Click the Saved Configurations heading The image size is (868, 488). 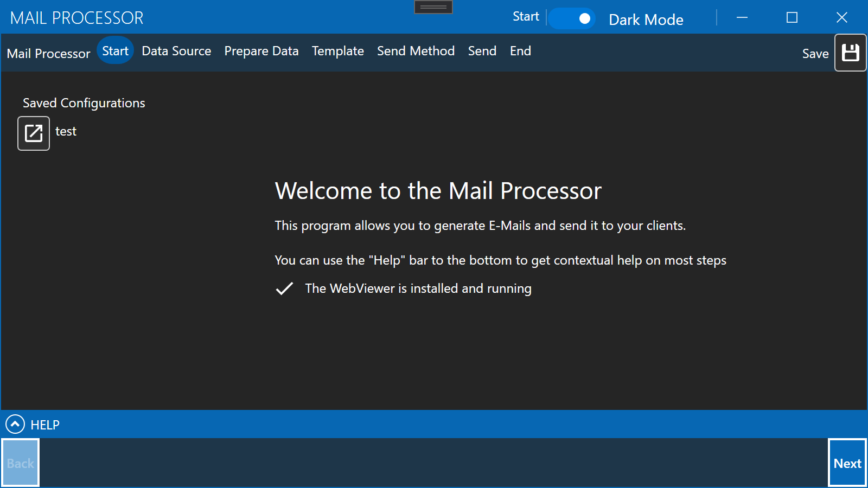click(84, 102)
